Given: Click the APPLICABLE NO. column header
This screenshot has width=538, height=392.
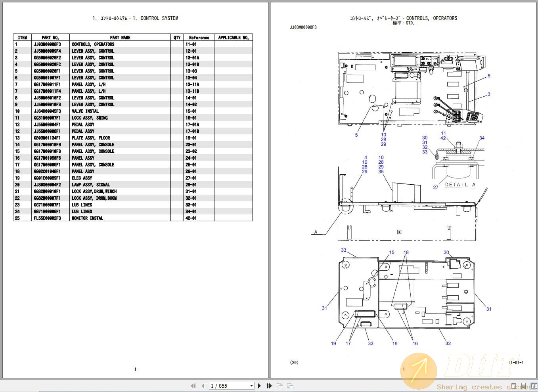Looking at the screenshot, I should pyautogui.click(x=234, y=38).
